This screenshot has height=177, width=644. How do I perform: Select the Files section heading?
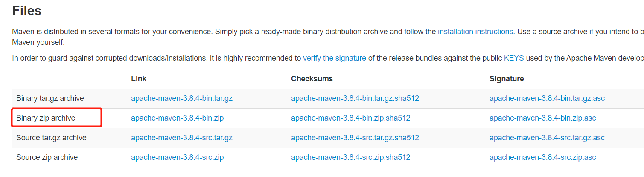pos(26,10)
